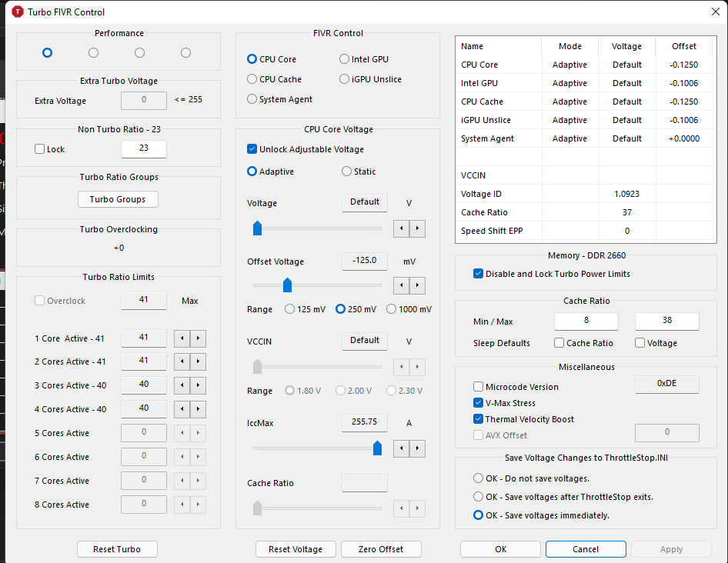The width and height of the screenshot is (728, 563).
Task: Click the Offset Voltage slider thumb
Action: coord(287,285)
